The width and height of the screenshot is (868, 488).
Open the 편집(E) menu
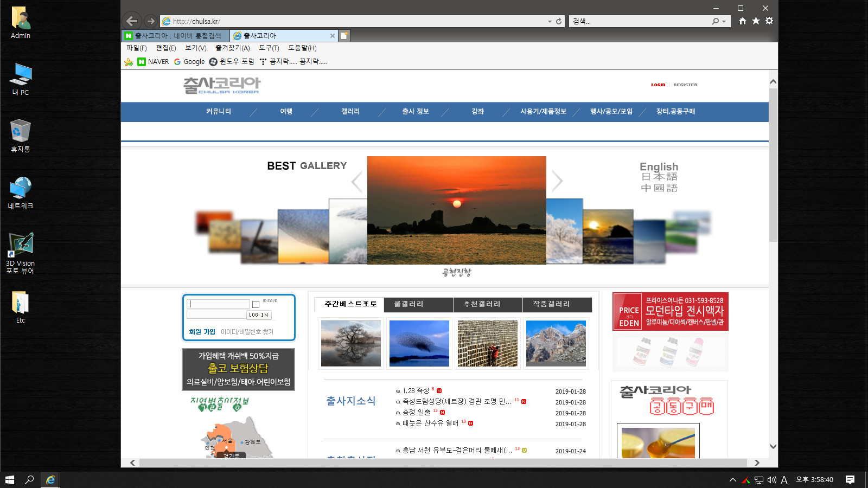click(166, 48)
